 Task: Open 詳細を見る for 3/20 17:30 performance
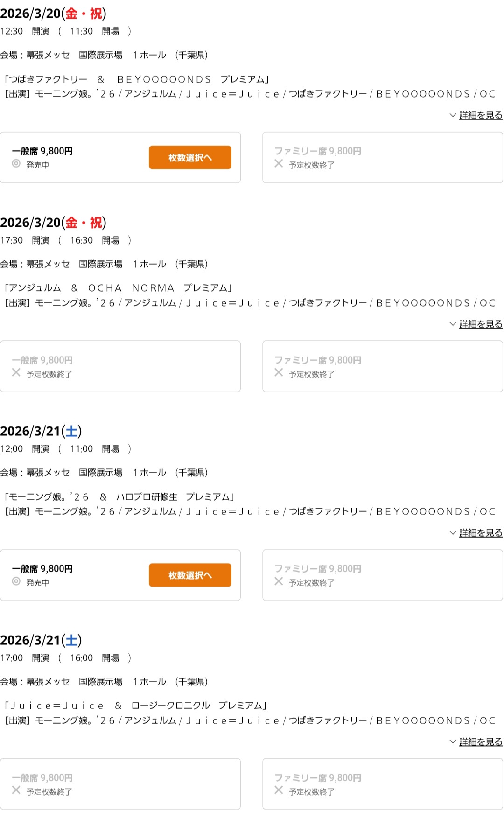pos(481,324)
